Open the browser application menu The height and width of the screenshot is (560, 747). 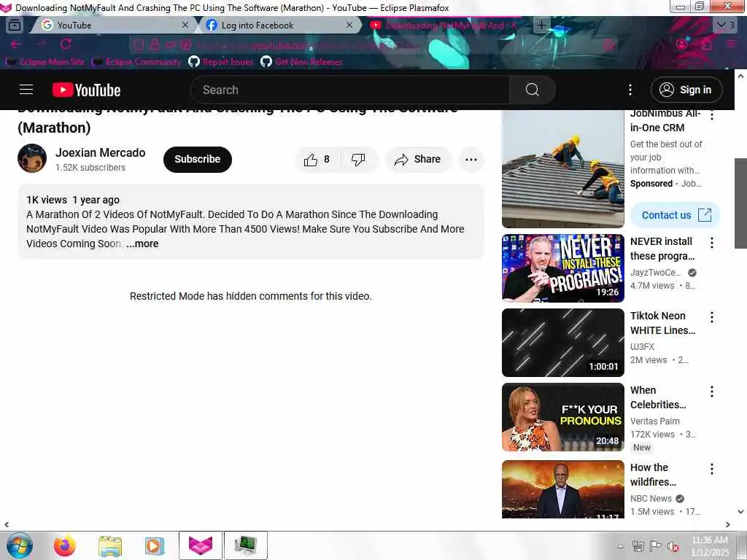click(x=731, y=44)
